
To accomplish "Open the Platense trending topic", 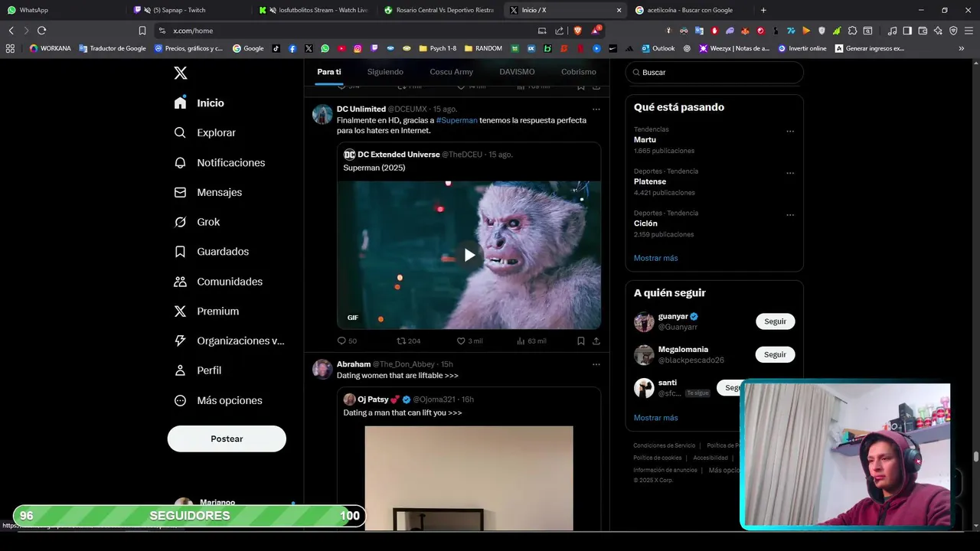I will pos(650,181).
